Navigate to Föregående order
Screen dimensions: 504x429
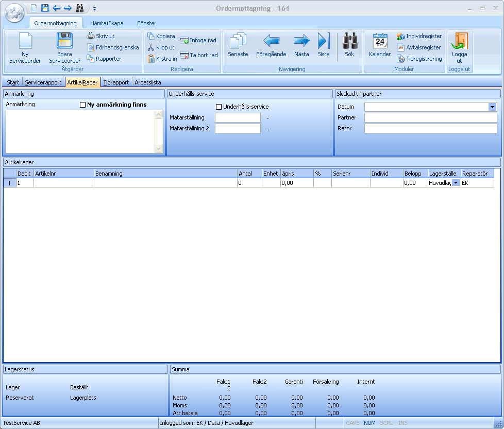point(271,45)
